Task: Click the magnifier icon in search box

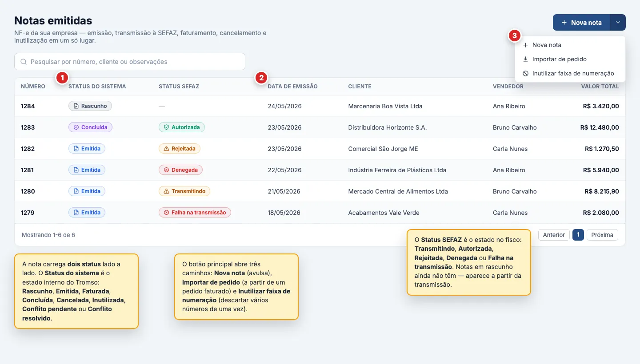Action: click(24, 62)
